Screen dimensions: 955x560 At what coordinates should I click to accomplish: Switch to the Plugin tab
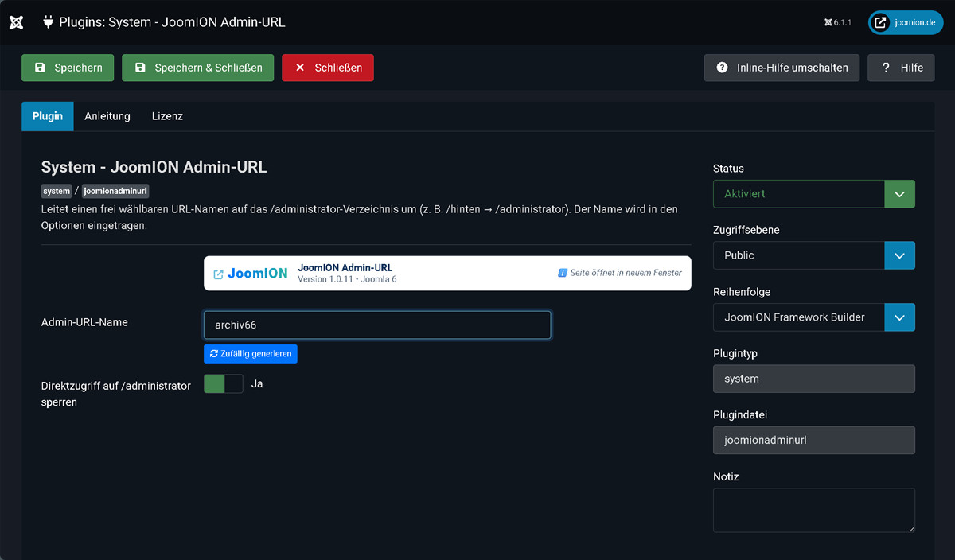[x=48, y=116]
